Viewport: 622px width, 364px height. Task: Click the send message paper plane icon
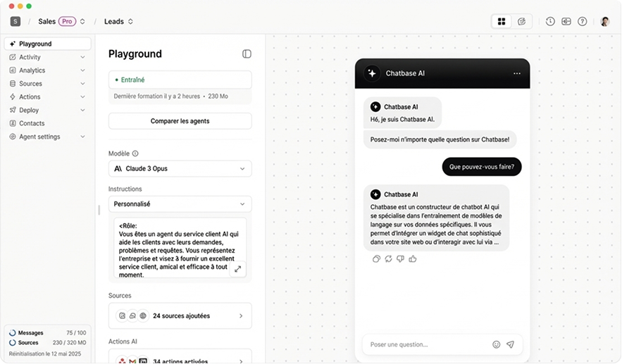click(511, 344)
